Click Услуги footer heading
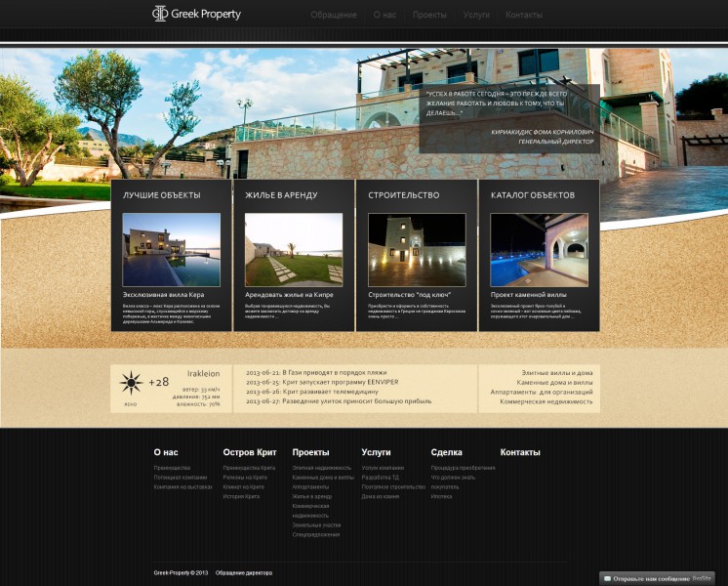This screenshot has width=728, height=586. coord(376,452)
